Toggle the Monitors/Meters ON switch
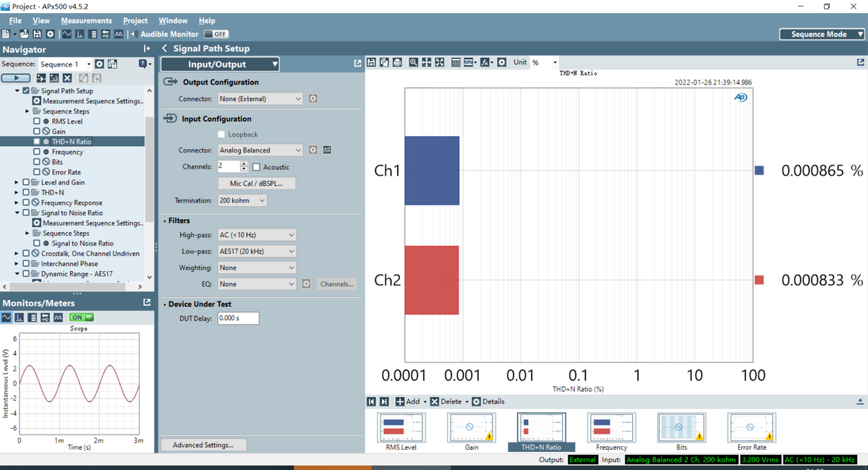 coord(81,317)
